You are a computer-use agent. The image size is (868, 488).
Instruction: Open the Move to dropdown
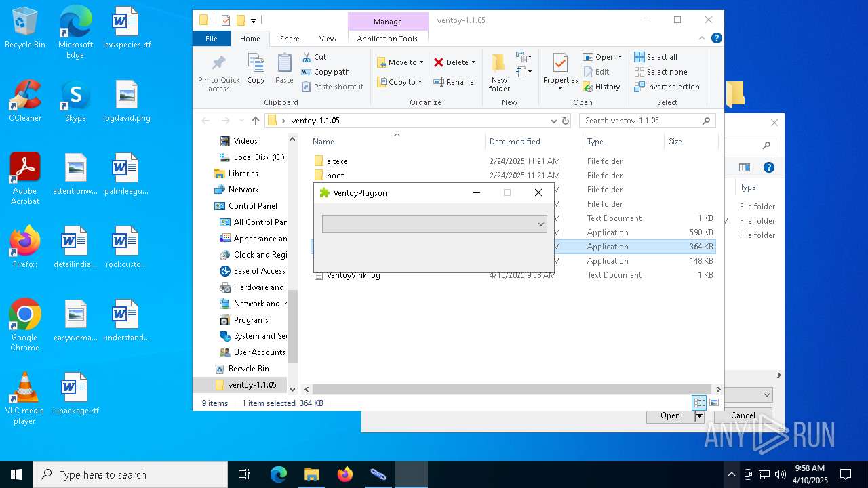pos(400,62)
